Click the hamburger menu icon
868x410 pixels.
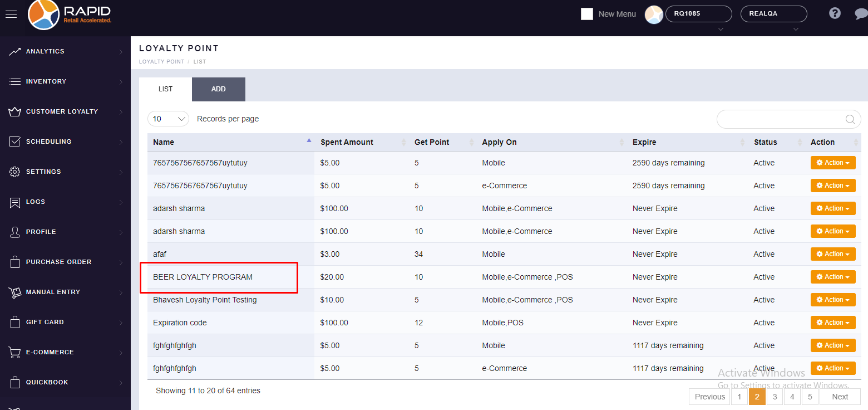[x=11, y=14]
